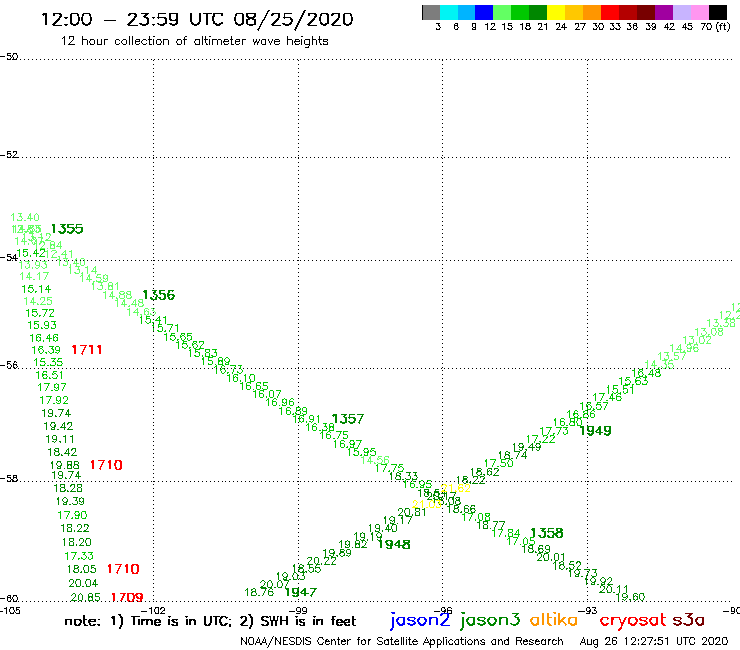The width and height of the screenshot is (740, 650).
Task: Pick the purple legend swatch
Action: click(x=664, y=12)
